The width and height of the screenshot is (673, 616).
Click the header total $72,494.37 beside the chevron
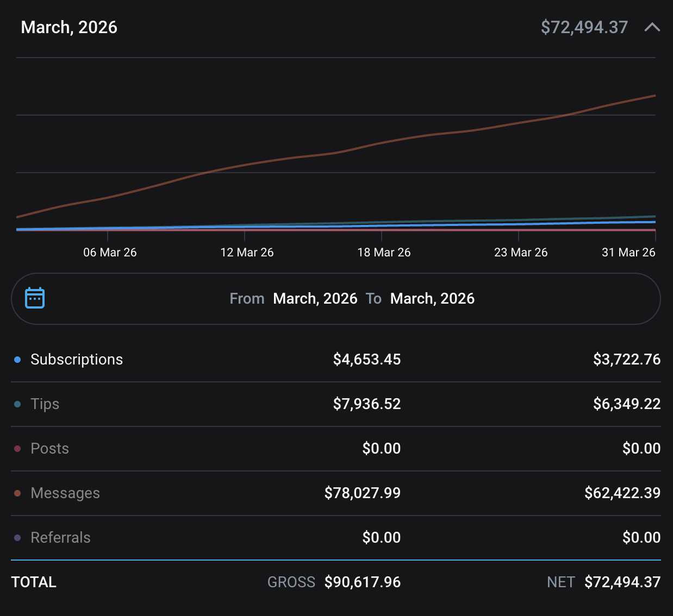point(584,27)
